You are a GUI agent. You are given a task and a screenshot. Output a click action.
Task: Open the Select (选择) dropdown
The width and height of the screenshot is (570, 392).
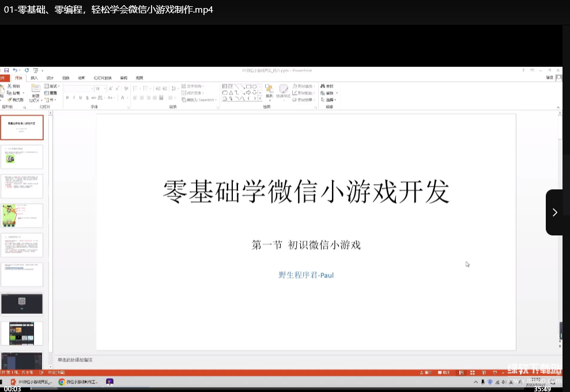(x=329, y=100)
